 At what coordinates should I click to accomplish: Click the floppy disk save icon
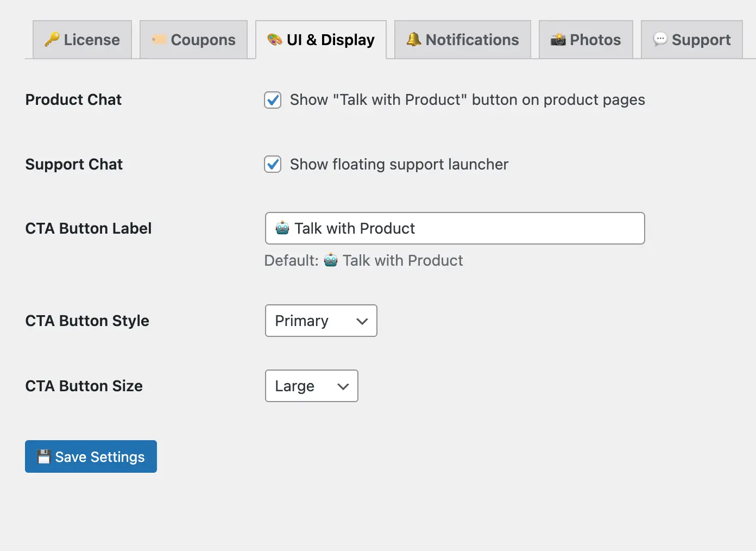[x=44, y=457]
